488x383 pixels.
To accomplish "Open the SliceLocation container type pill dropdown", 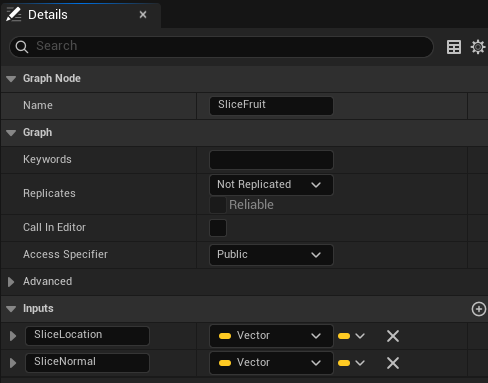I will [351, 336].
